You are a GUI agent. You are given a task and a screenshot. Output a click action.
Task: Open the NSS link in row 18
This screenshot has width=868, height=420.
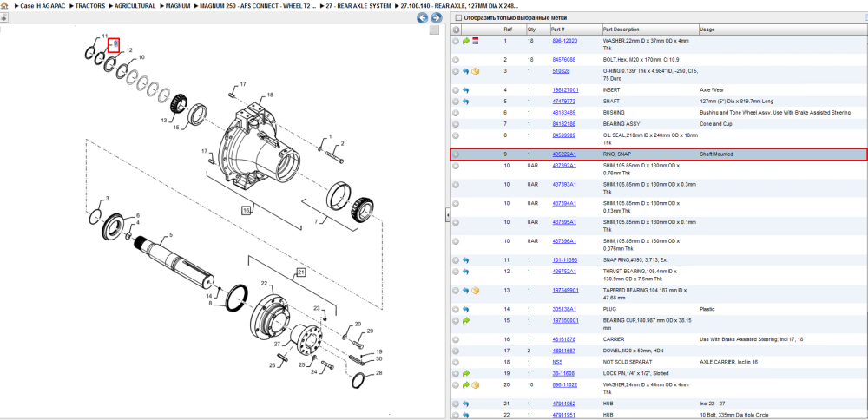[557, 363]
